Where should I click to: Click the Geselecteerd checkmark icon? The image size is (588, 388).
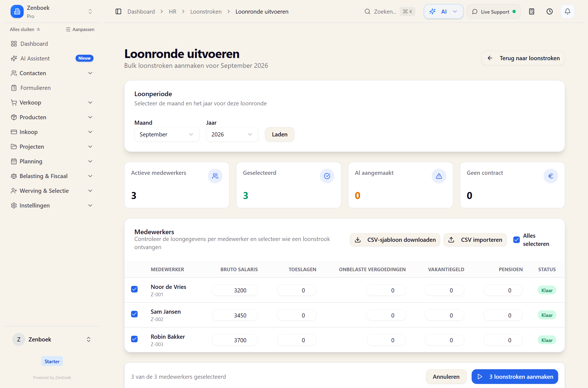coord(327,176)
